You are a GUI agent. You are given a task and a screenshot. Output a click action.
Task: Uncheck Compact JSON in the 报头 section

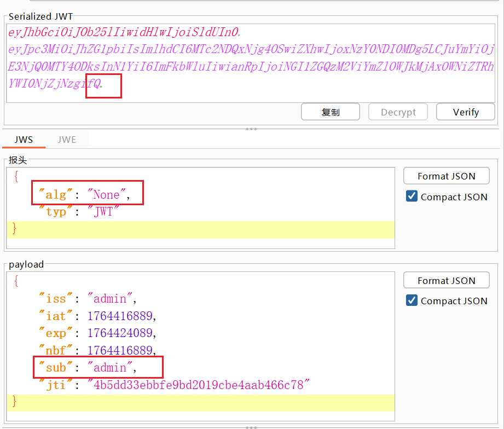[x=412, y=196]
